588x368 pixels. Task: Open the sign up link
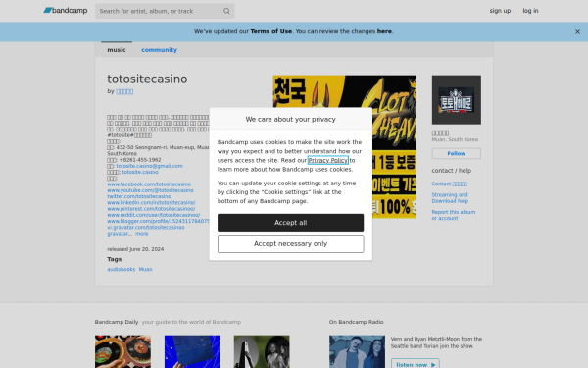coord(500,11)
